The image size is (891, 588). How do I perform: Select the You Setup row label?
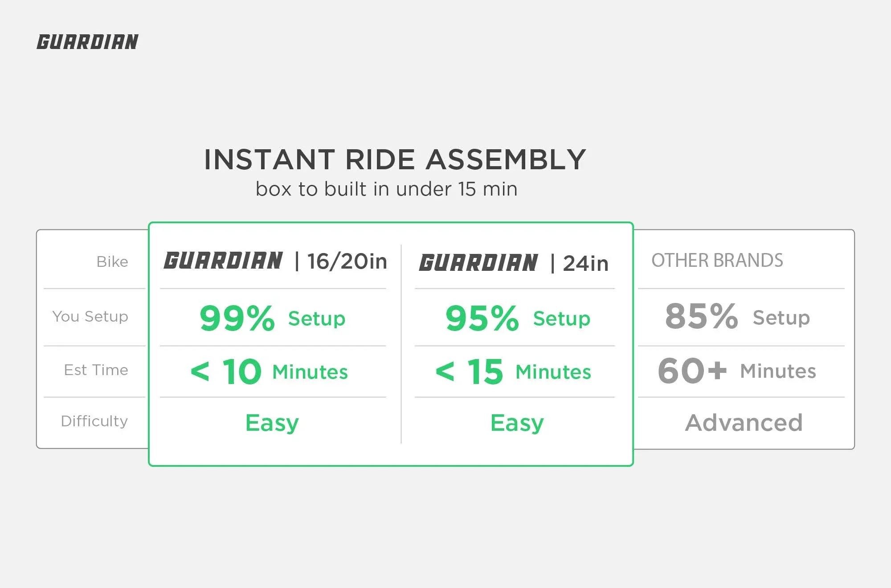click(x=90, y=316)
